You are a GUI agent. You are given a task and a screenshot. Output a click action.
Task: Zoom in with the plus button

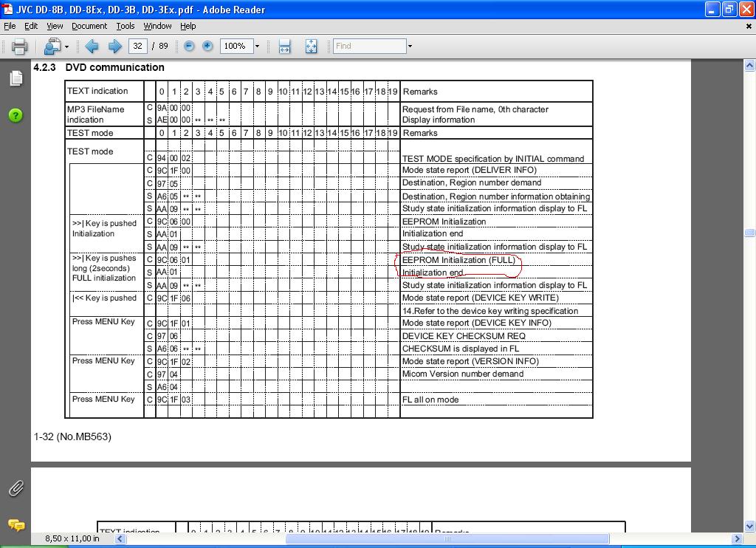(207, 46)
